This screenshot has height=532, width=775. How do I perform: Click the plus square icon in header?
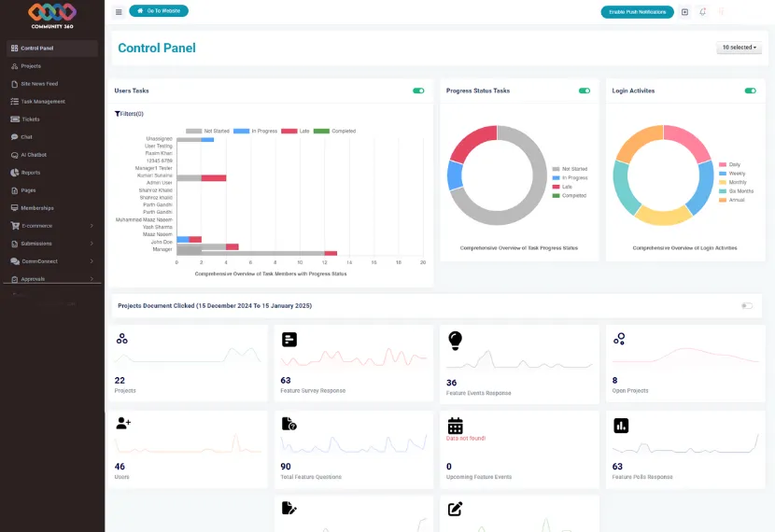[684, 12]
